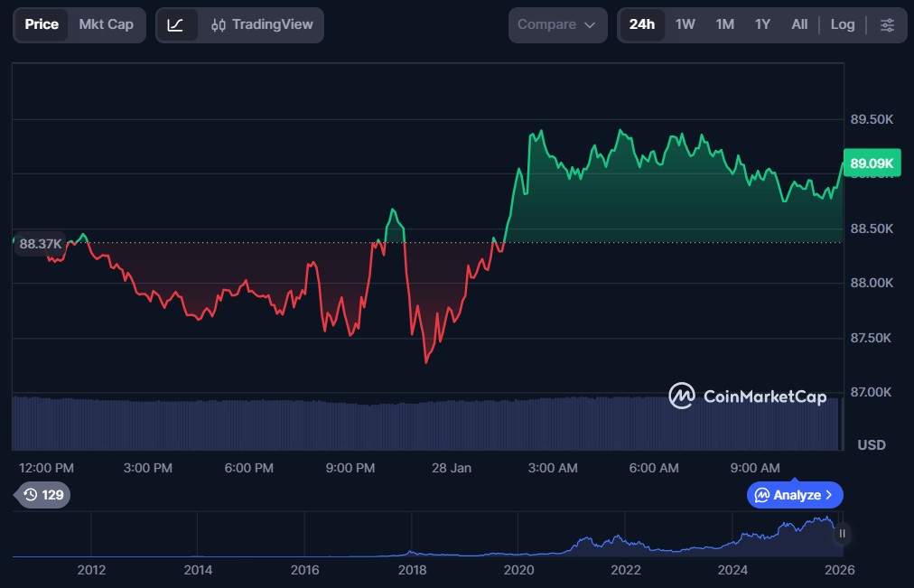Click the pause handle on range navigator

(x=842, y=534)
